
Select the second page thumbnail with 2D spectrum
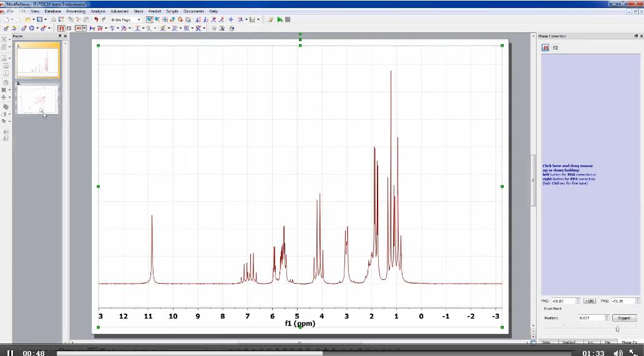coord(37,100)
